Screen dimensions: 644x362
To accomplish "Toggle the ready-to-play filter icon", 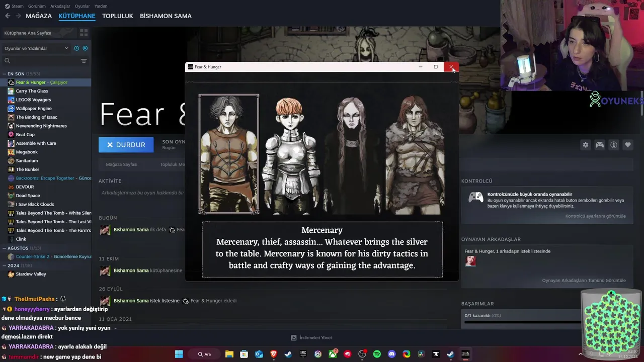I will [85, 48].
